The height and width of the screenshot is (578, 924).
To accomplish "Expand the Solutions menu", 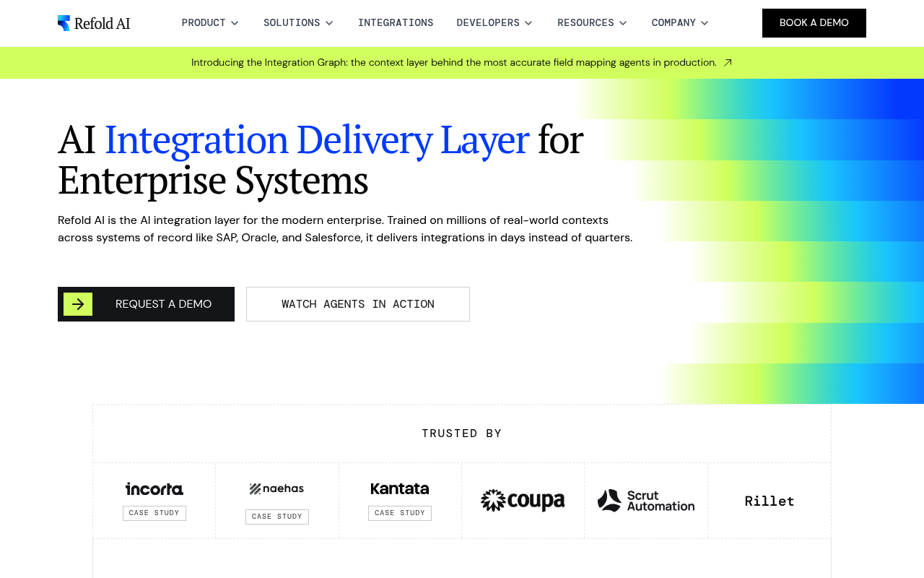I will 298,23.
